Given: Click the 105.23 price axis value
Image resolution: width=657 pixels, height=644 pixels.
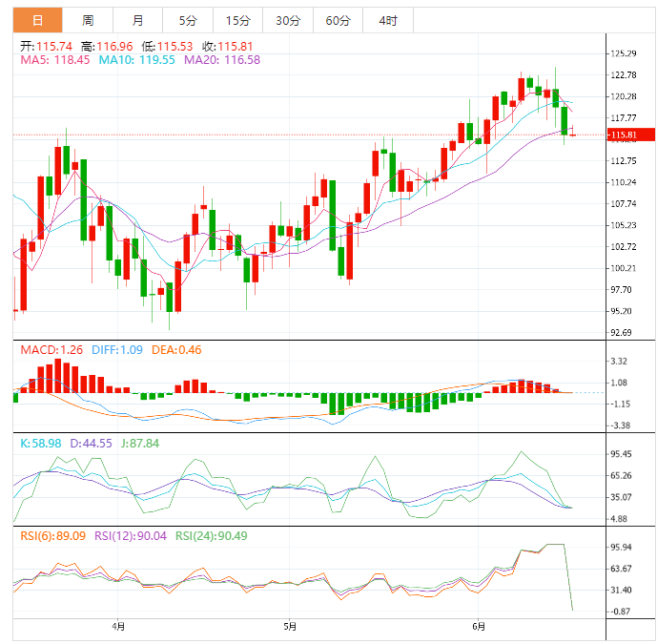Looking at the screenshot, I should [624, 225].
